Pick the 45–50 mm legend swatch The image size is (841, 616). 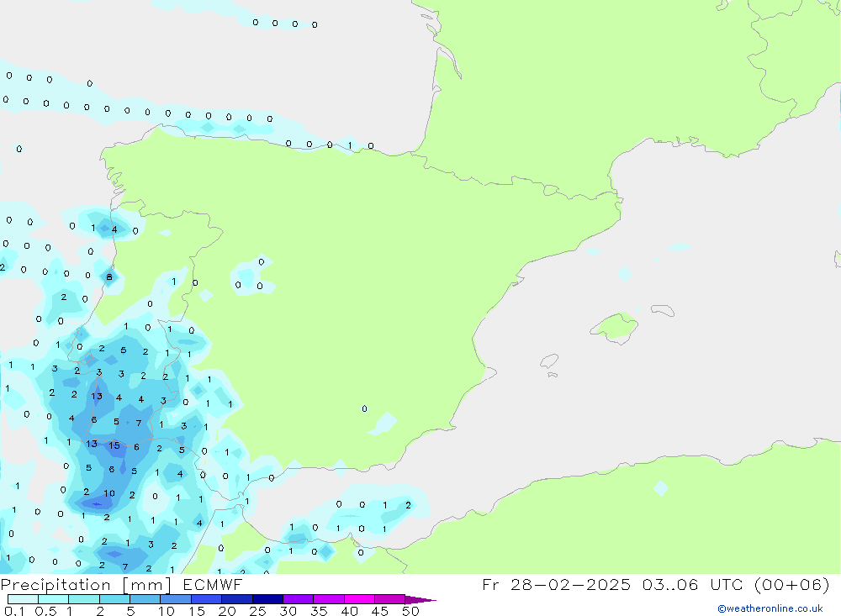[x=390, y=599]
